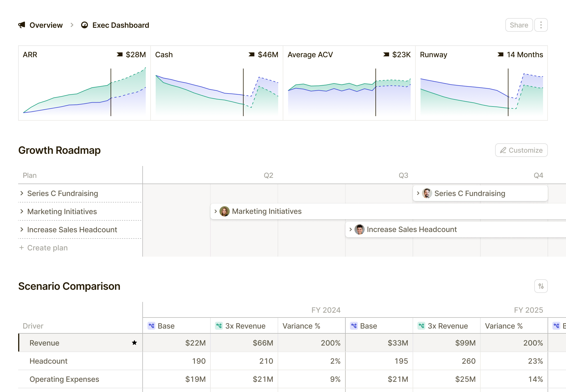Expand Series C Fundraising timeline bar chevron

418,193
